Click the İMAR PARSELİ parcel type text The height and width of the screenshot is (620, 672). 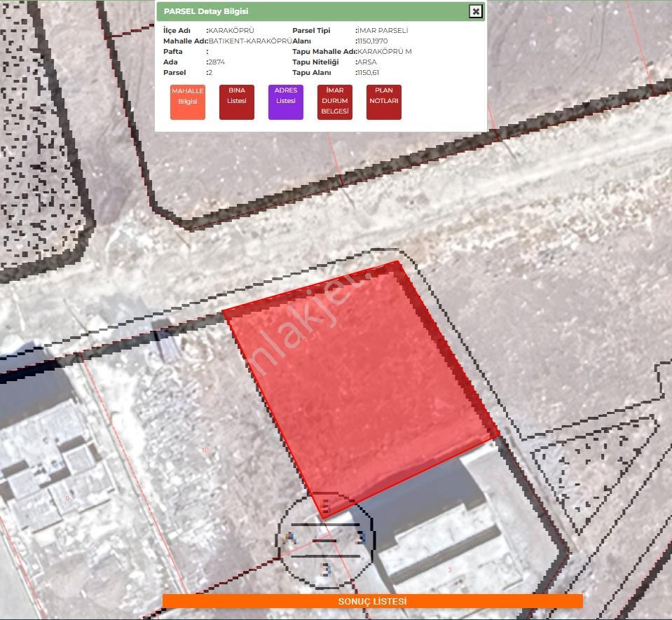point(383,30)
